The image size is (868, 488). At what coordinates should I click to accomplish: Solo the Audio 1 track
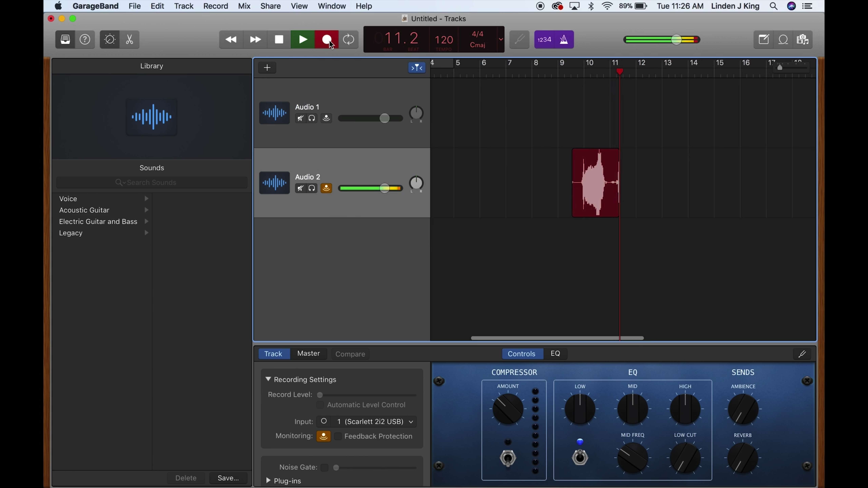click(x=312, y=119)
